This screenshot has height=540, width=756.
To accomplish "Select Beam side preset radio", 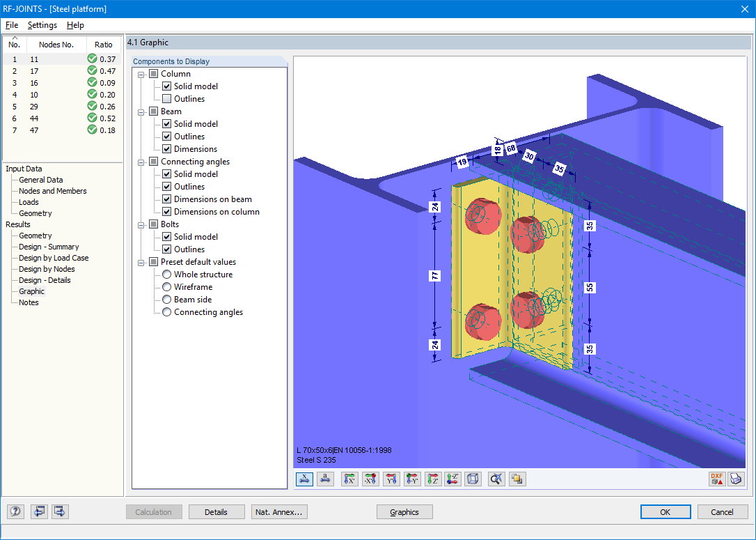I will [x=167, y=300].
